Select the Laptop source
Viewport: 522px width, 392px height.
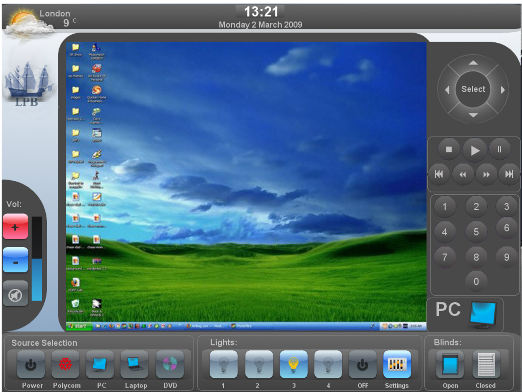coord(135,365)
